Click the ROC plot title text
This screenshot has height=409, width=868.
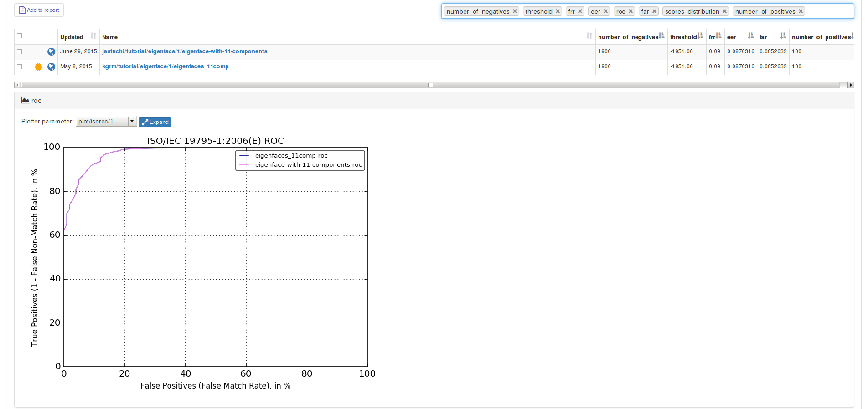[x=216, y=141]
